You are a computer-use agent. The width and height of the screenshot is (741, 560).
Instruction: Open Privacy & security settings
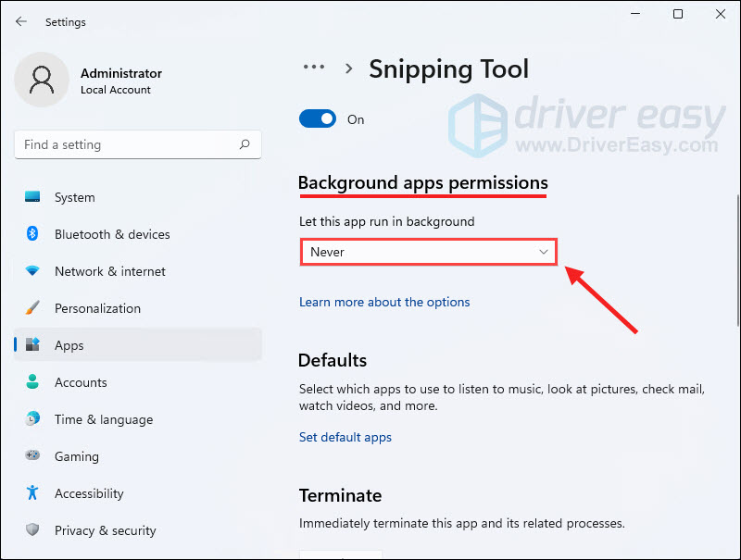pos(137,529)
